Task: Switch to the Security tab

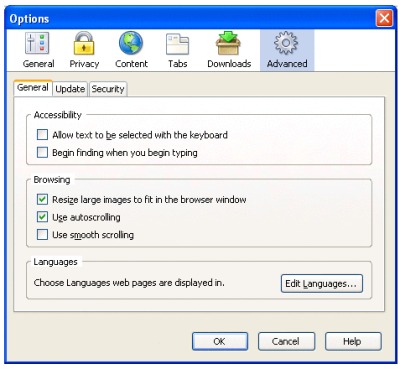Action: (x=108, y=89)
